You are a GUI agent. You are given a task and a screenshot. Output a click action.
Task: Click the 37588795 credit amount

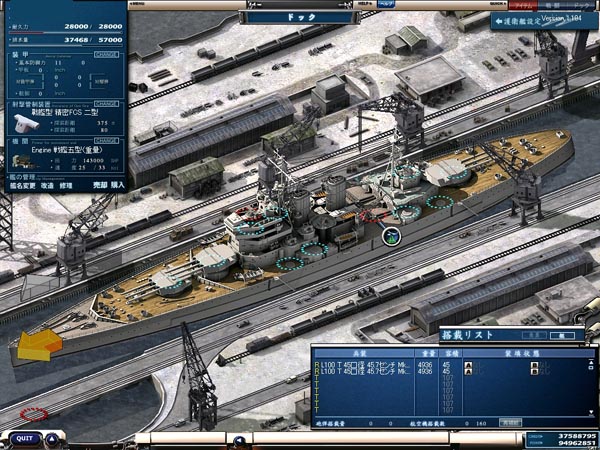tap(577, 436)
